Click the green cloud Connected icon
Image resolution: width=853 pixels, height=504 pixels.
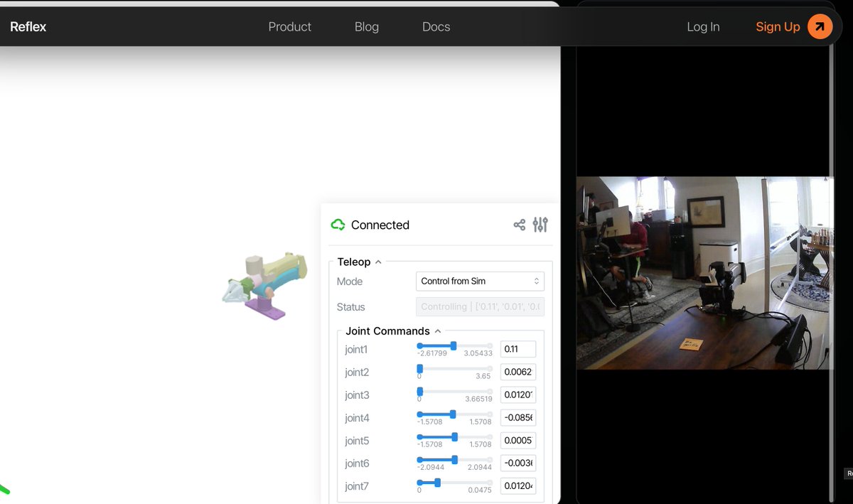click(338, 225)
